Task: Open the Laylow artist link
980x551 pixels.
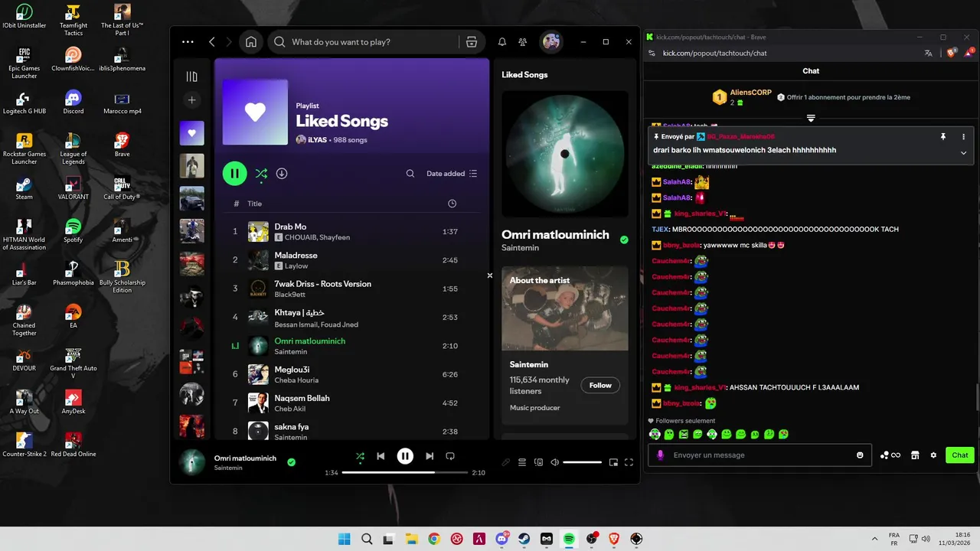Action: [x=296, y=266]
